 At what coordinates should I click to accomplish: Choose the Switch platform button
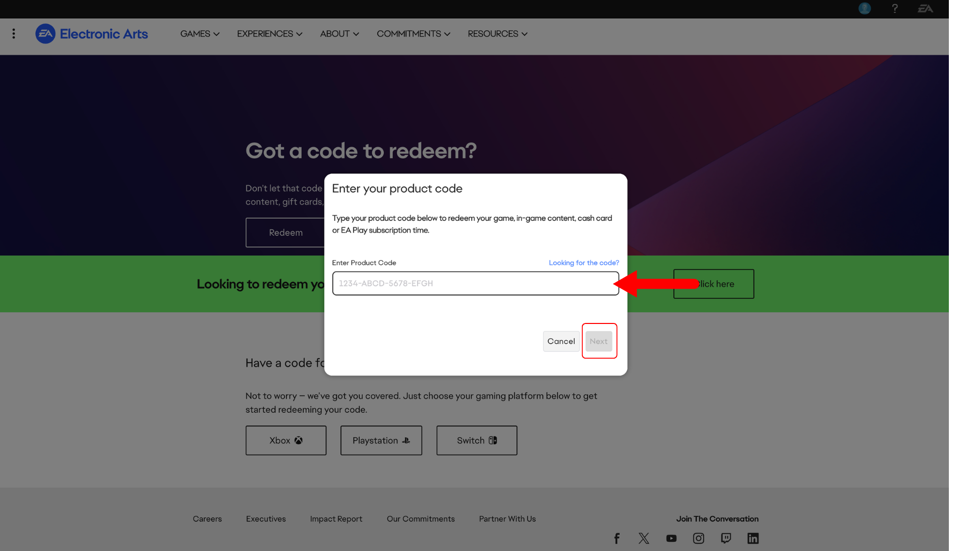click(477, 440)
